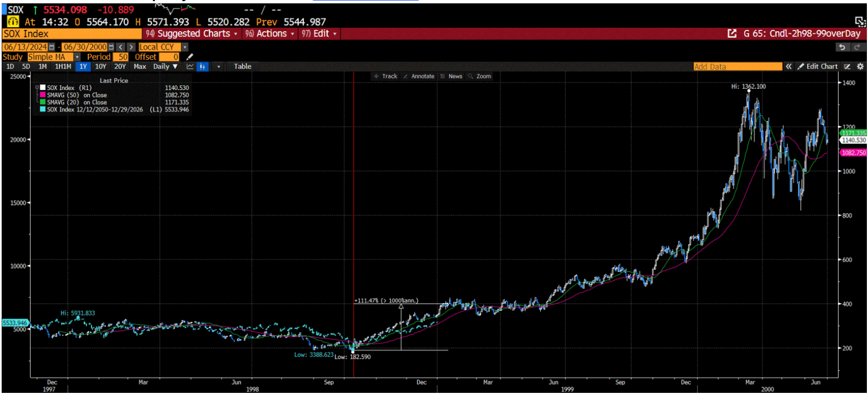Click the Period value field
Image resolution: width=868 pixels, height=394 pixels.
click(120, 57)
